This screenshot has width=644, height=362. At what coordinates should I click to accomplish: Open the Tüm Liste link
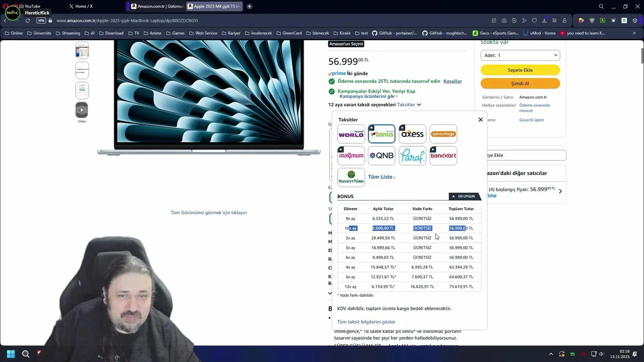(381, 177)
